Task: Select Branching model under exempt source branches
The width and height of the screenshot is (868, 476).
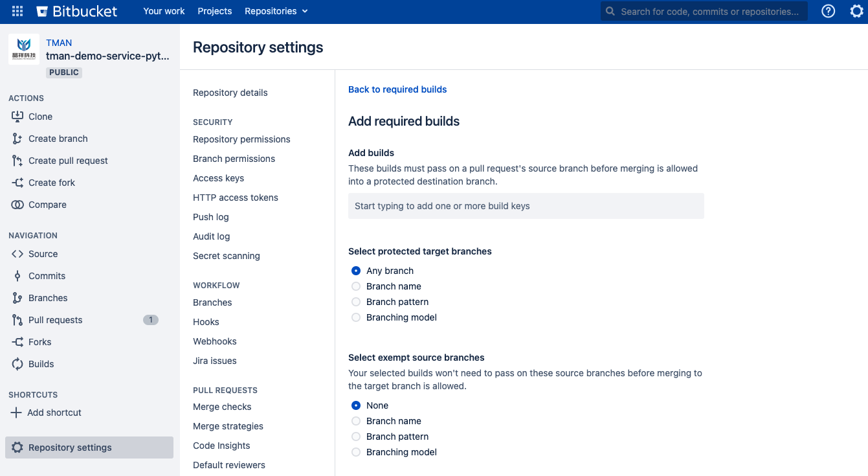Action: (356, 452)
